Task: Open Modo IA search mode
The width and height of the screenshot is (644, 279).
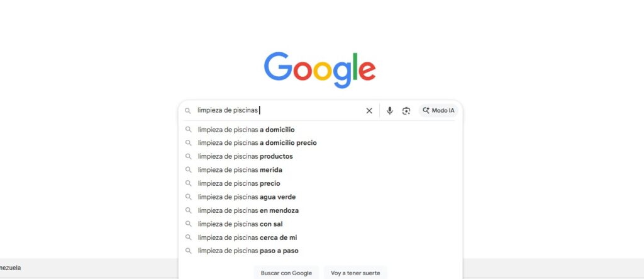Action: [x=438, y=111]
